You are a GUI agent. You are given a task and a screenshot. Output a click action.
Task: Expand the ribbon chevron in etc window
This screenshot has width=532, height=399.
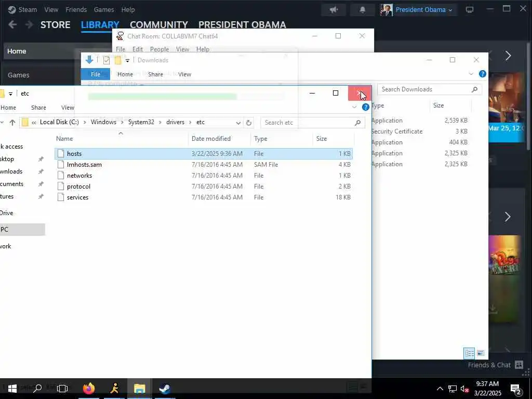354,107
